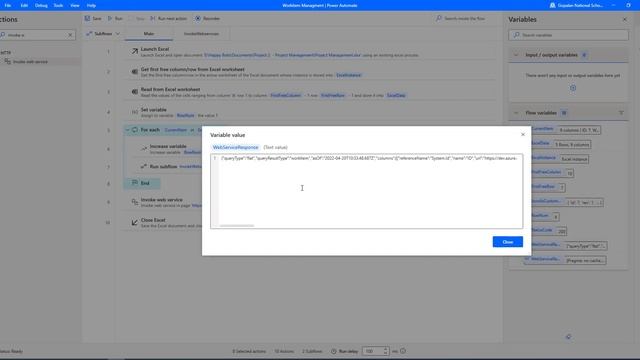This screenshot has width=640, height=360.
Task: Open the Edit menu
Action: click(24, 6)
